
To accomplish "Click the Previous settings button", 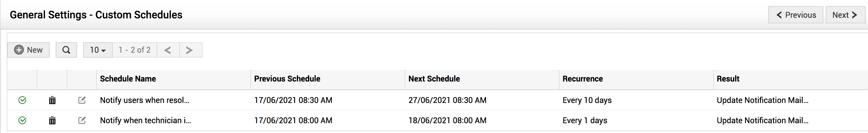I will click(795, 15).
